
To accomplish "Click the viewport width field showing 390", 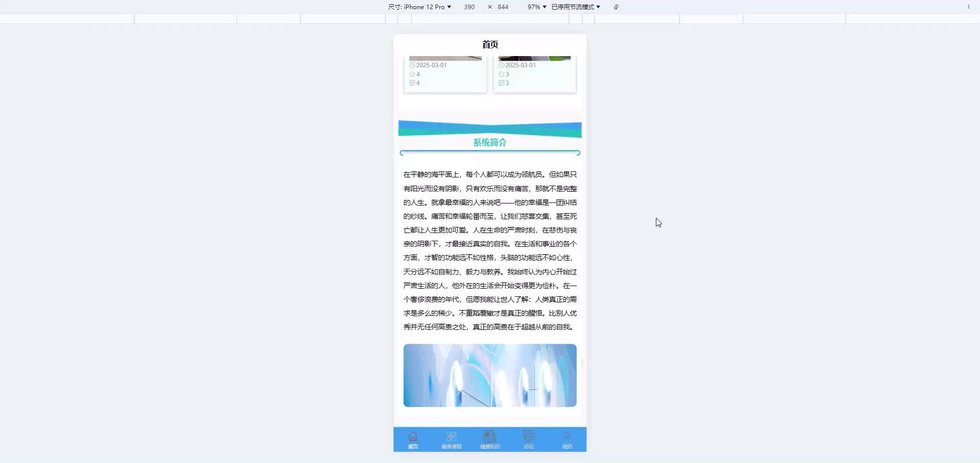I will (469, 7).
